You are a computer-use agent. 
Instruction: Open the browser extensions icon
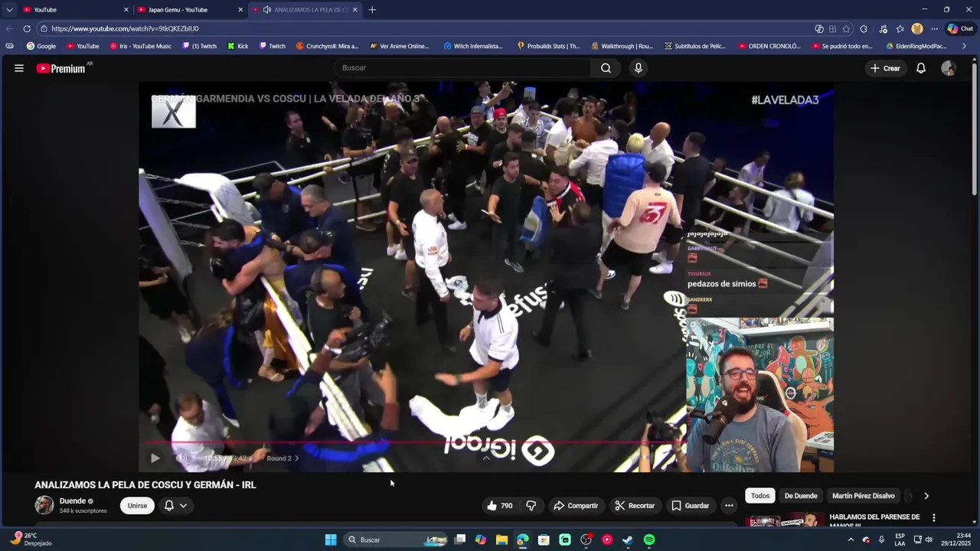(864, 28)
